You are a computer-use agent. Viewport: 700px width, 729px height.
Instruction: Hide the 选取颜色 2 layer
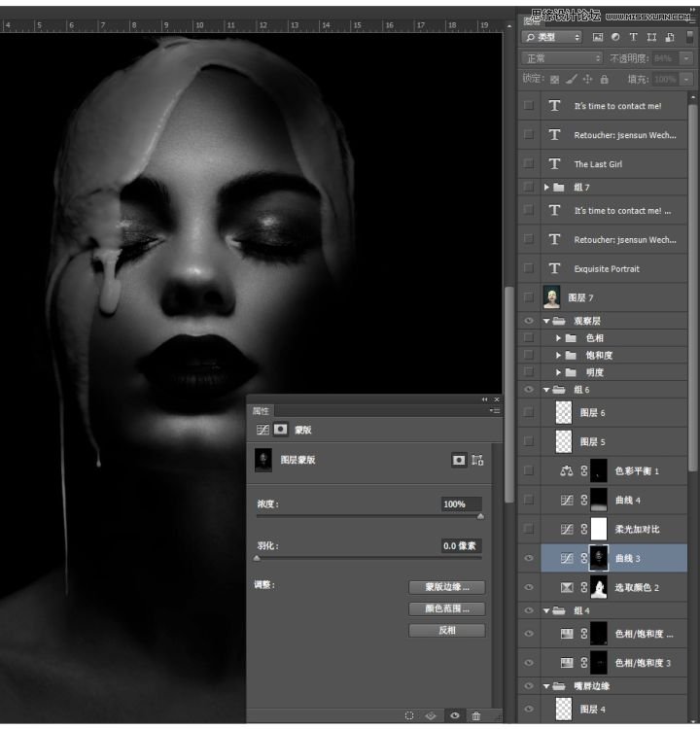(529, 587)
